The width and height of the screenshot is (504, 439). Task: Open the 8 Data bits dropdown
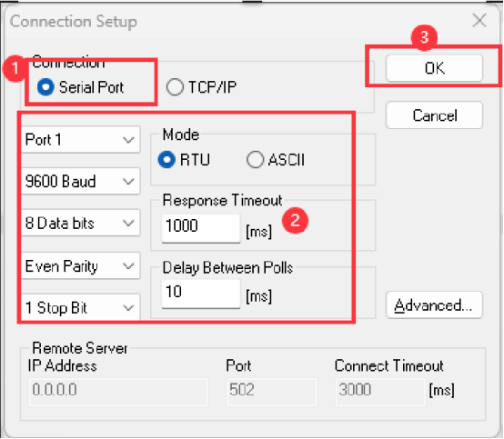pos(80,224)
